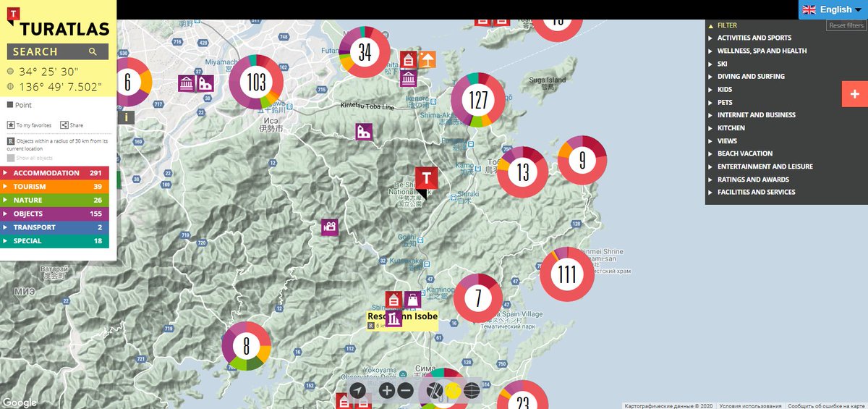This screenshot has height=409, width=868.
Task: Open the Условия использования terms link
Action: pos(750,406)
